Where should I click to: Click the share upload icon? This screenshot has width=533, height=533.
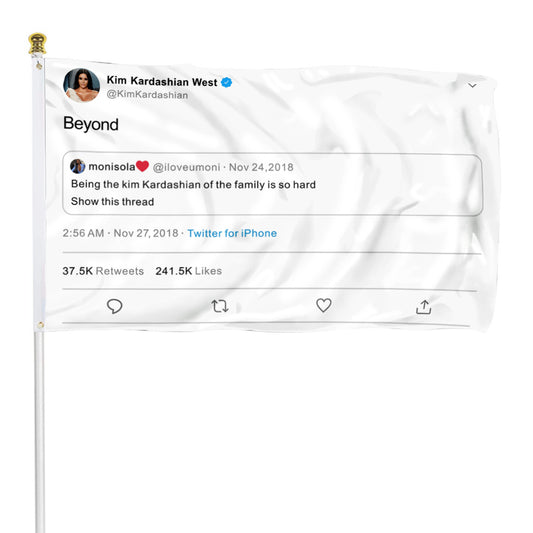pyautogui.click(x=424, y=307)
